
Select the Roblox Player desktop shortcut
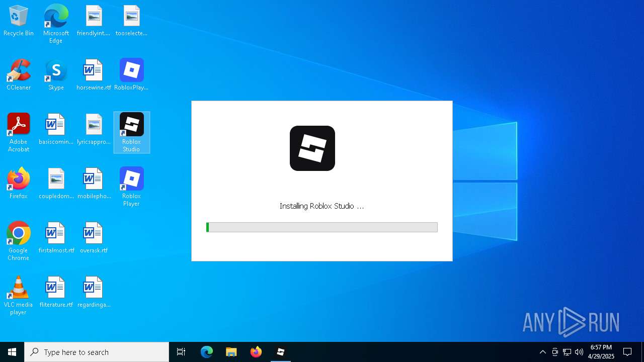131,187
